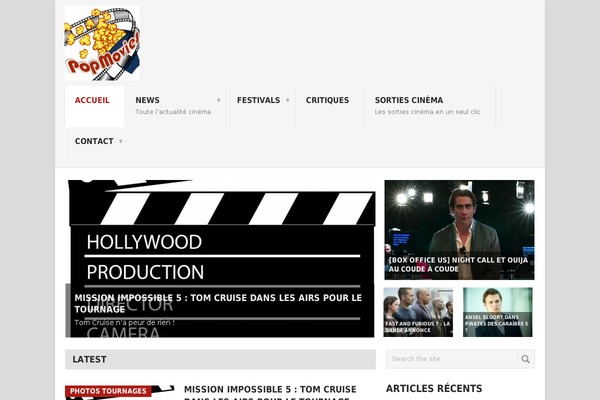Open the Box Office US Night Call headline
Screen dimensions: 600x400
click(x=458, y=264)
